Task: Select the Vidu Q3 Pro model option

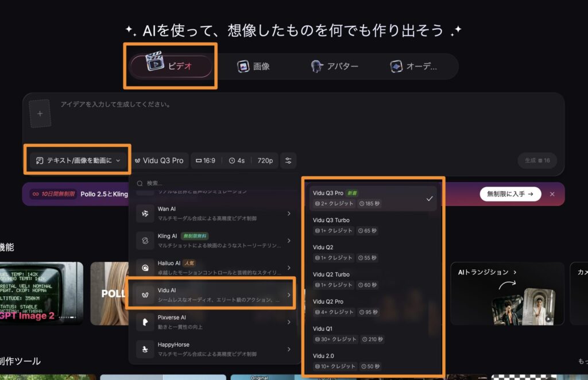Action: pos(373,198)
